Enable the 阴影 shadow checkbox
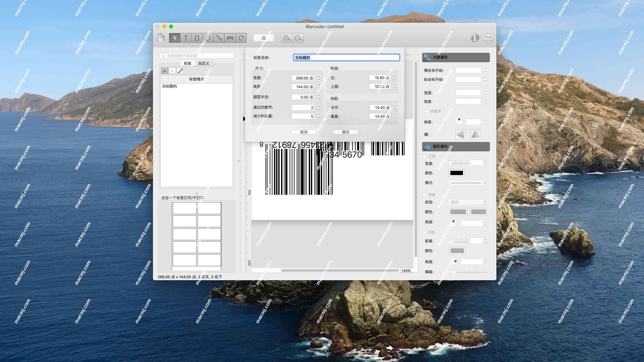This screenshot has height=362, width=644. [x=424, y=232]
